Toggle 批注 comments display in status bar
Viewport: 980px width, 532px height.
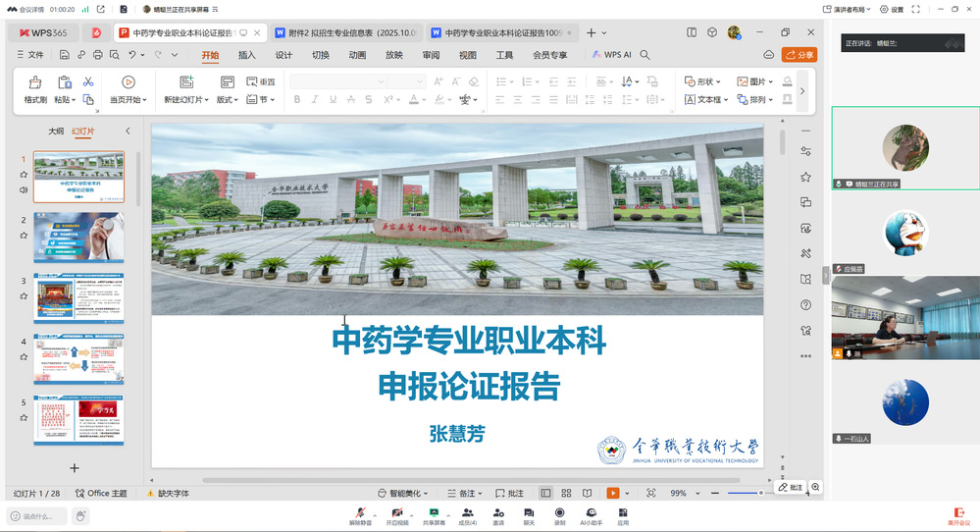pyautogui.click(x=510, y=493)
